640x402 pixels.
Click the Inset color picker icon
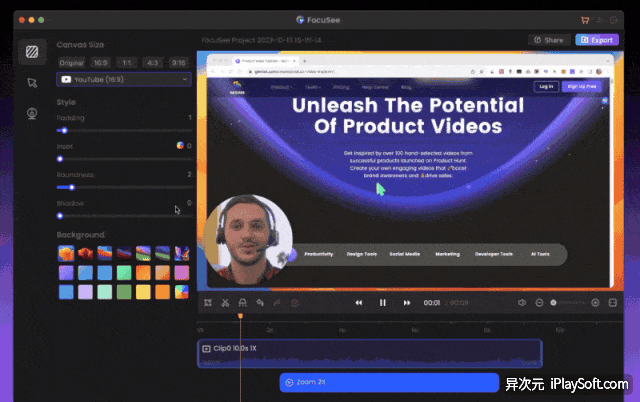(x=180, y=145)
